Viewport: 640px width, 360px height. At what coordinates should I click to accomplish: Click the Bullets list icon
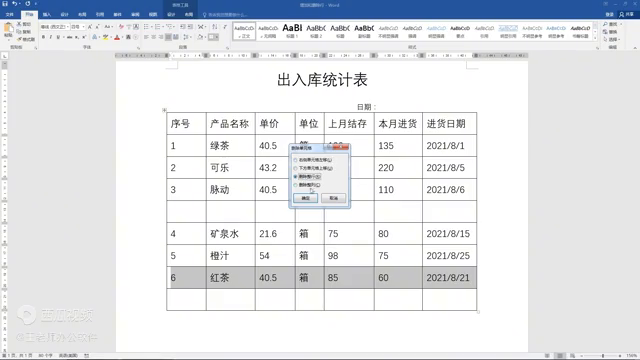146,27
